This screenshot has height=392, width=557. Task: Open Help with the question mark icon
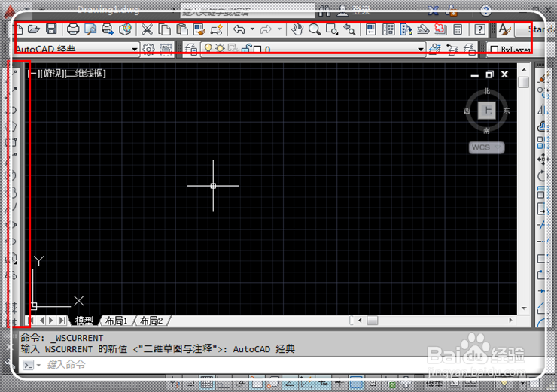(x=479, y=29)
